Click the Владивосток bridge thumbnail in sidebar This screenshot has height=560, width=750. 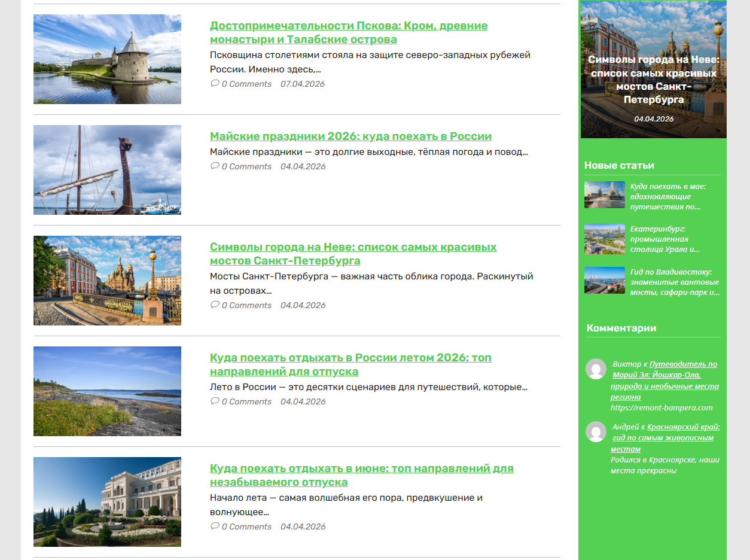[605, 281]
